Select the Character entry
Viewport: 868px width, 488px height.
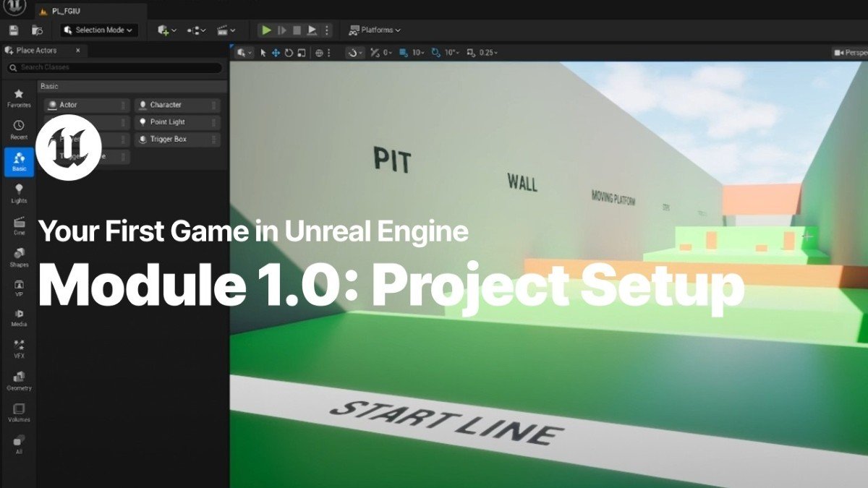(177, 105)
